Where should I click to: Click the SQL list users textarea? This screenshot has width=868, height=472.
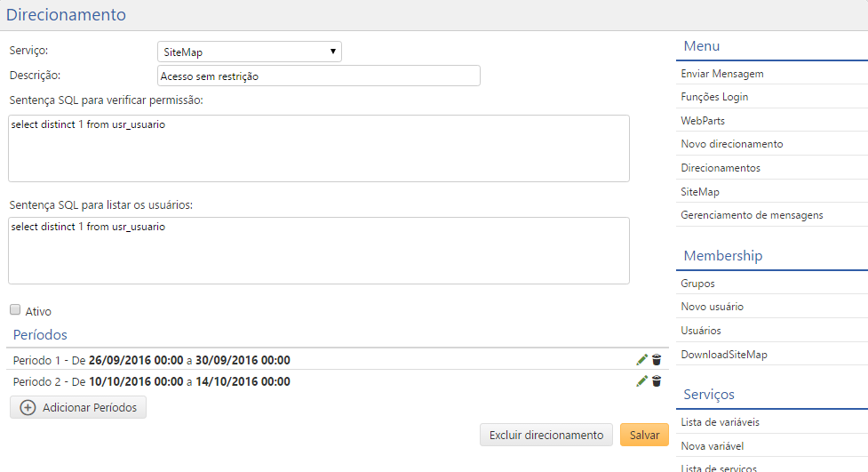pos(318,251)
